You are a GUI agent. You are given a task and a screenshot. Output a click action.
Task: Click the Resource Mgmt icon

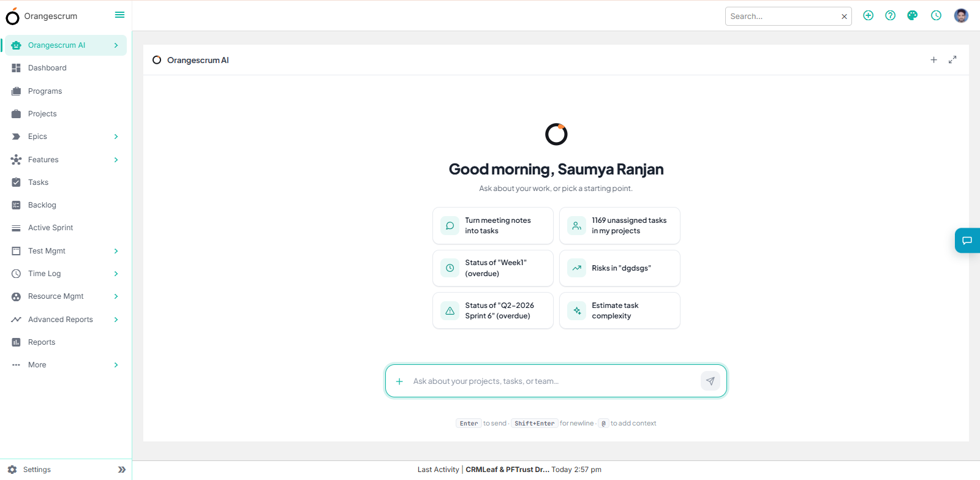pyautogui.click(x=16, y=296)
